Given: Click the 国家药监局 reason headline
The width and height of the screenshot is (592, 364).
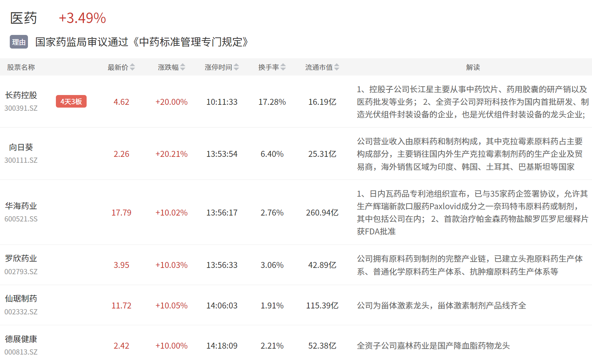Looking at the screenshot, I should (x=142, y=42).
